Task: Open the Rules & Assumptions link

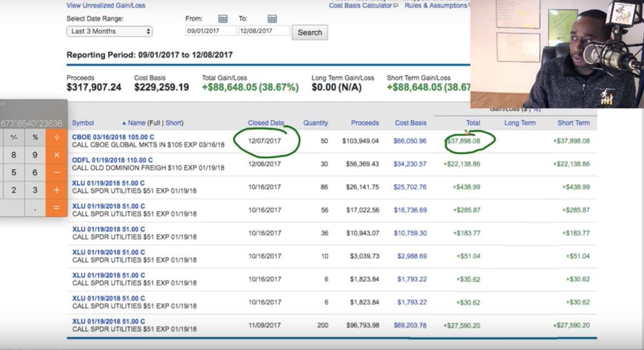Action: click(x=436, y=5)
